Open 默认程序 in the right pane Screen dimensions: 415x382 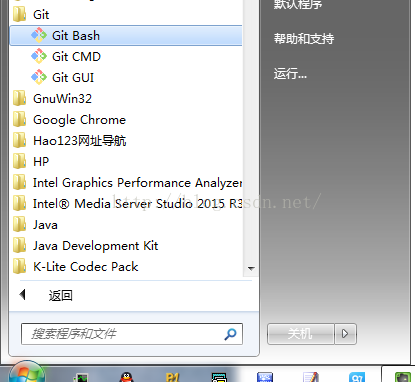[298, 5]
